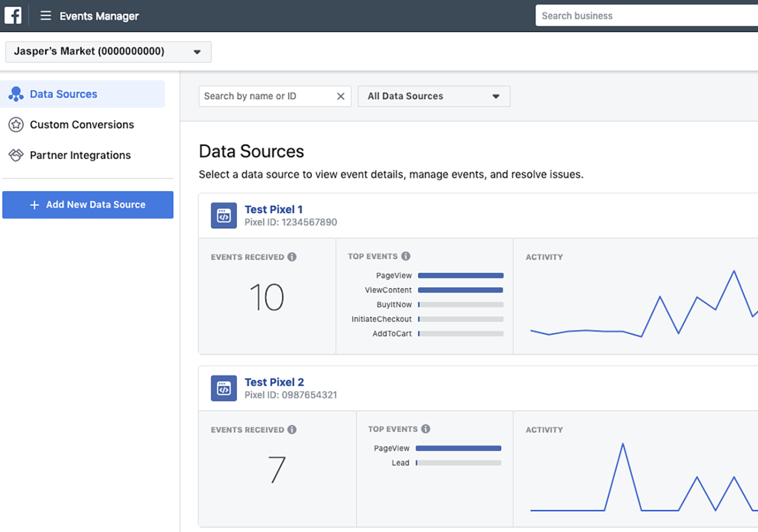Open the Test Pixel 2 link
The image size is (758, 532).
coord(274,382)
